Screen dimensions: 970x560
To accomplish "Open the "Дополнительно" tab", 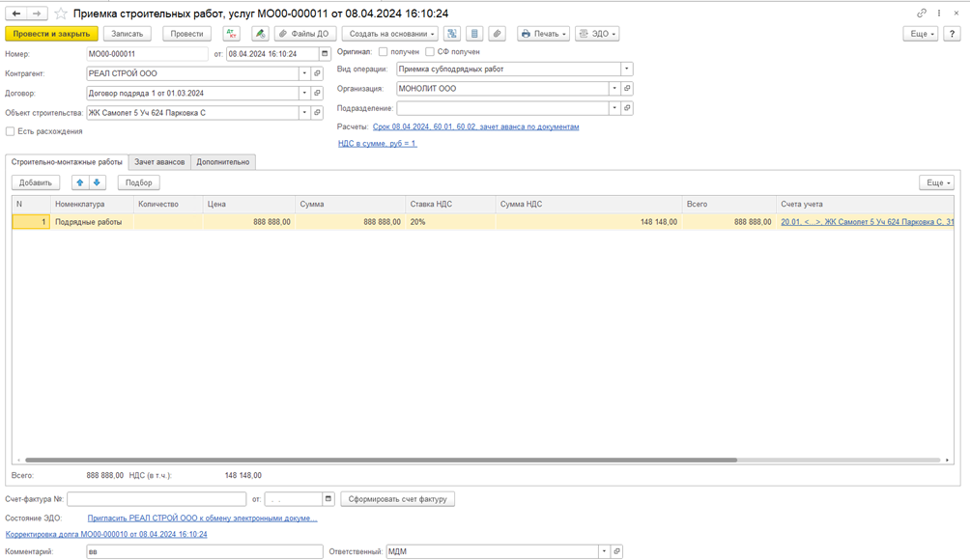I will [x=223, y=162].
